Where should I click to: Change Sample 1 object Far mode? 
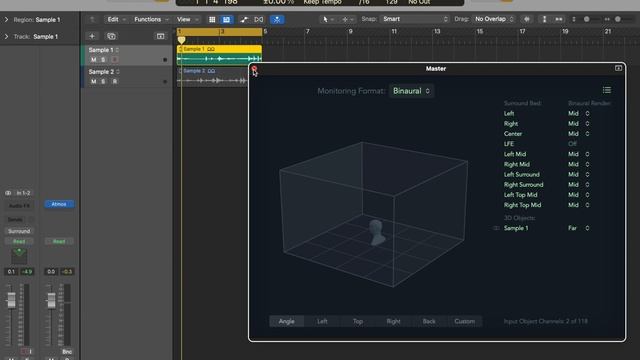click(579, 228)
